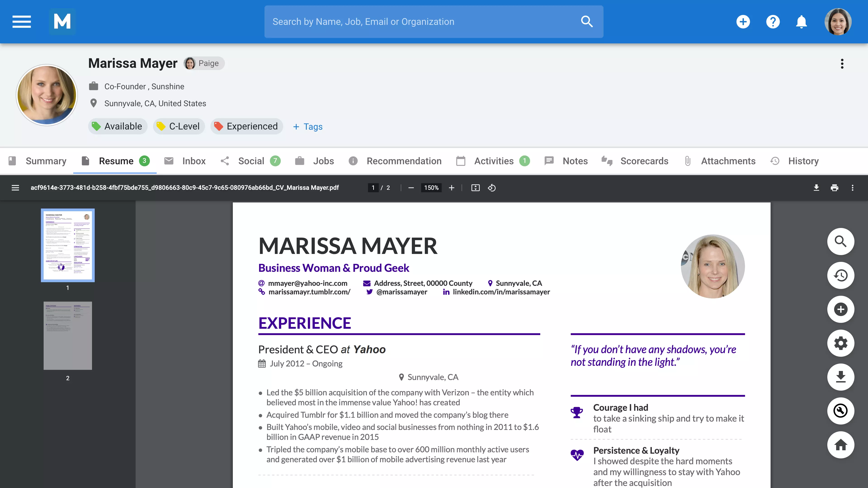Open user profile avatar menu
The image size is (868, 488).
coord(838,21)
